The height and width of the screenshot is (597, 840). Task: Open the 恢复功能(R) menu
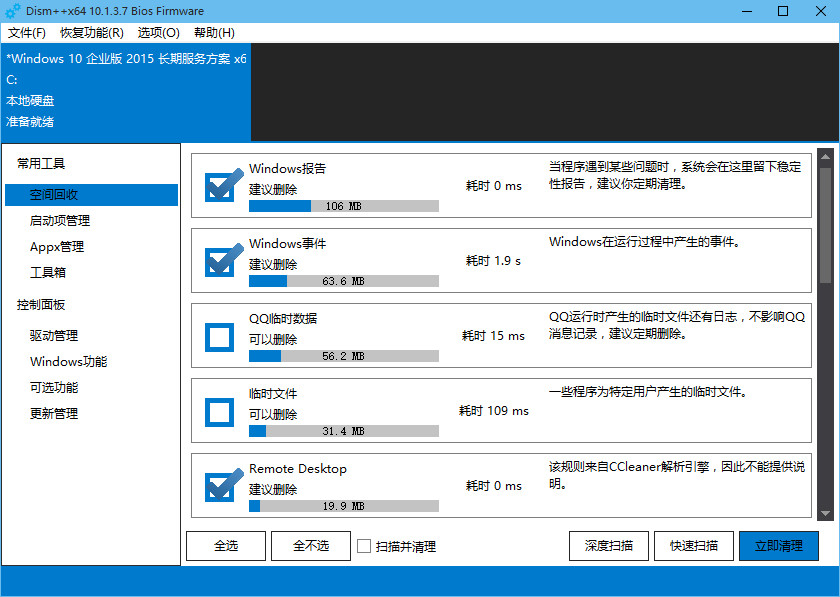coord(92,33)
